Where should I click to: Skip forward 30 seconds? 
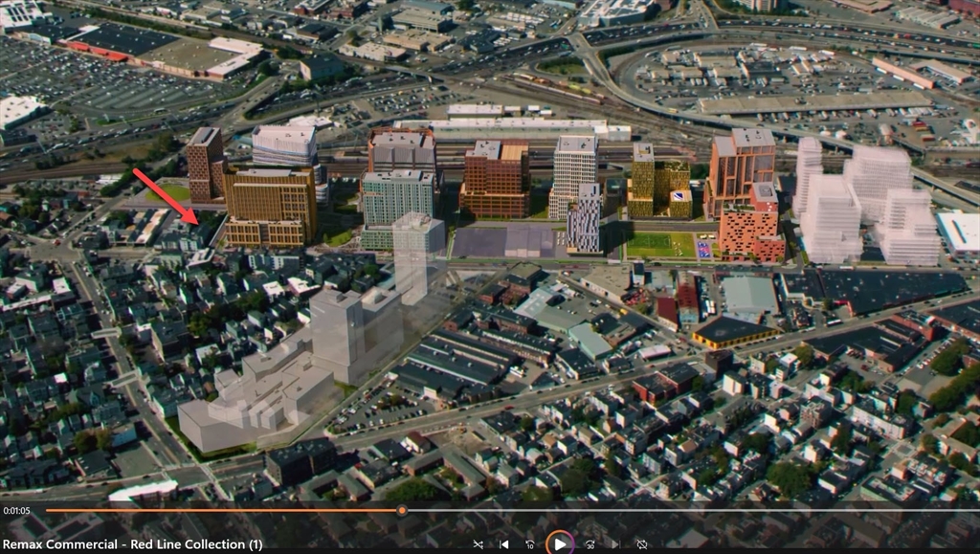pyautogui.click(x=590, y=544)
